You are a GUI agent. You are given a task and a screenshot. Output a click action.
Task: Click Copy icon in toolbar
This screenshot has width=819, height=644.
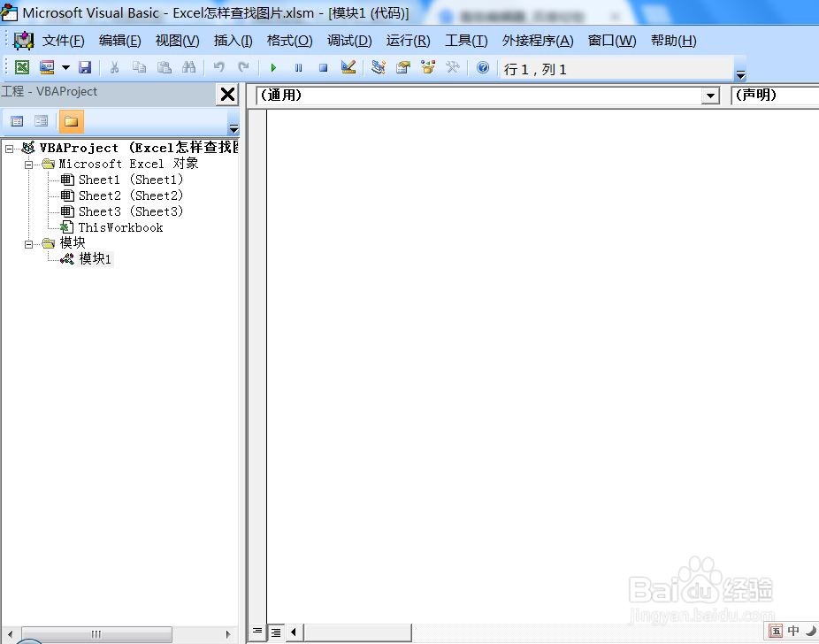click(x=139, y=67)
